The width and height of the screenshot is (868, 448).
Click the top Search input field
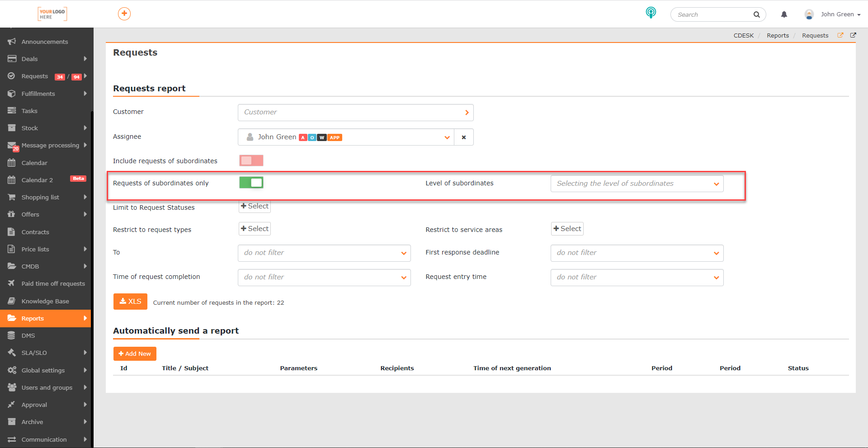click(712, 14)
